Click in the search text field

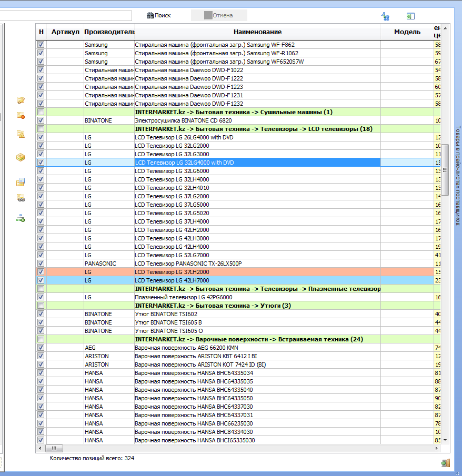(x=66, y=15)
